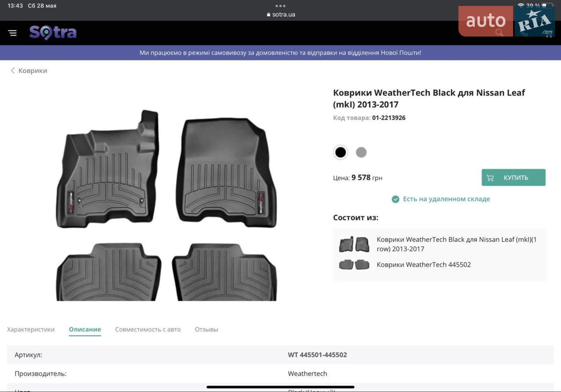
Task: Open the Совместимость с авто tab
Action: click(148, 329)
